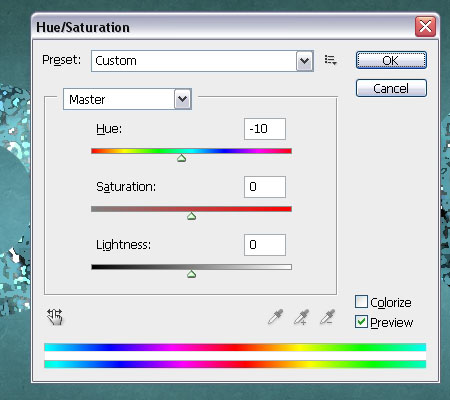This screenshot has width=450, height=400.
Task: Open the Master channel dropdown
Action: click(x=183, y=99)
